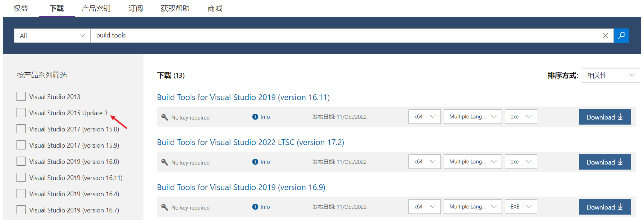
Task: Click the key icon in the version 16.9 row
Action: click(165, 207)
